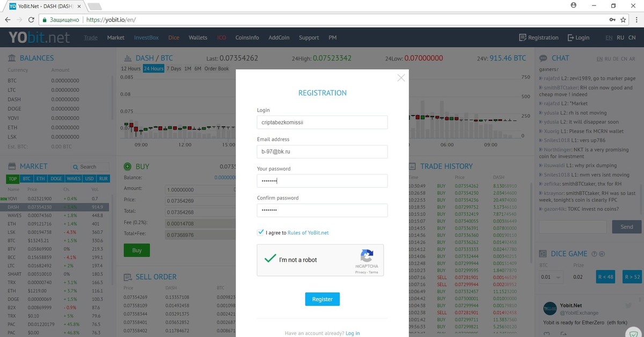Select the WAVES market tab
Viewport: 644px width, 337px height.
pyautogui.click(x=74, y=179)
